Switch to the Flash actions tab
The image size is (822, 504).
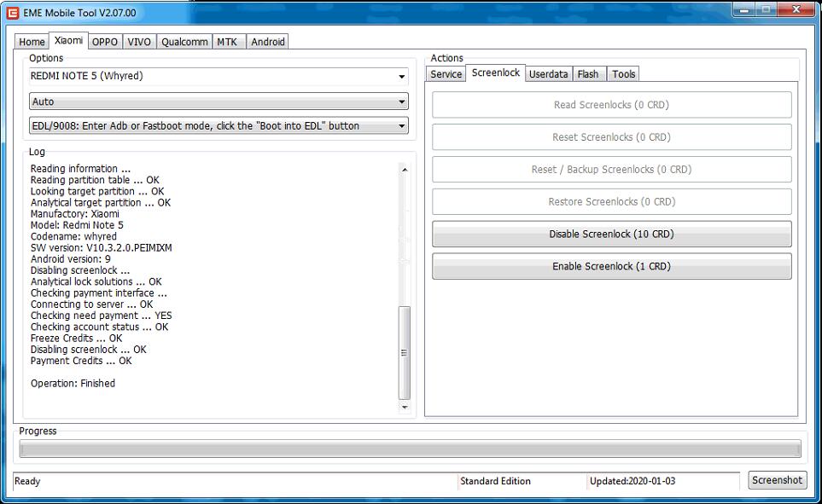click(x=588, y=74)
